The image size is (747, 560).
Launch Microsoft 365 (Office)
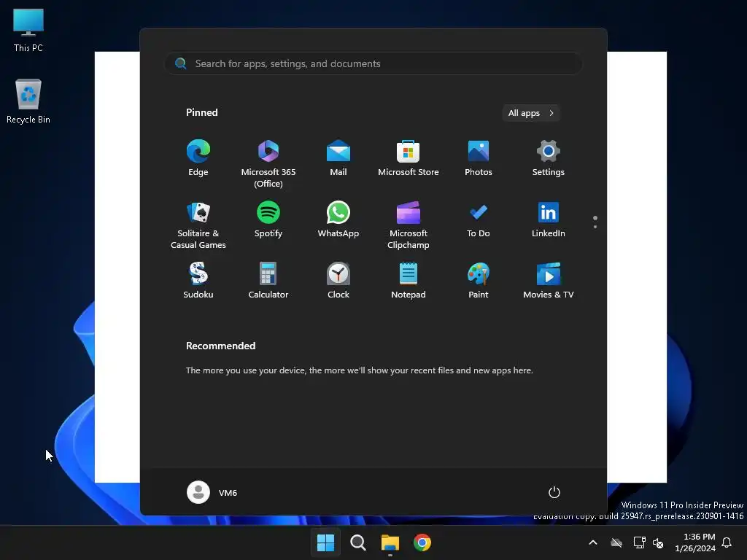pyautogui.click(x=268, y=164)
